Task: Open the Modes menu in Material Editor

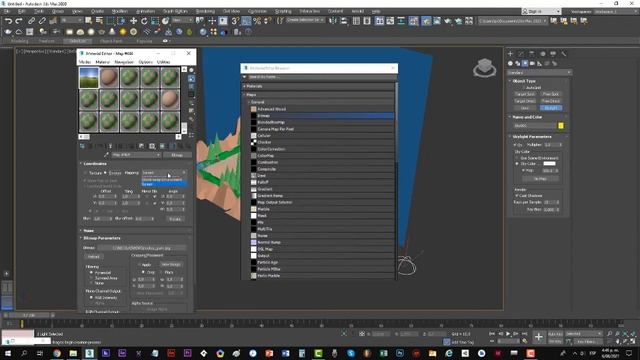Action: [x=85, y=62]
